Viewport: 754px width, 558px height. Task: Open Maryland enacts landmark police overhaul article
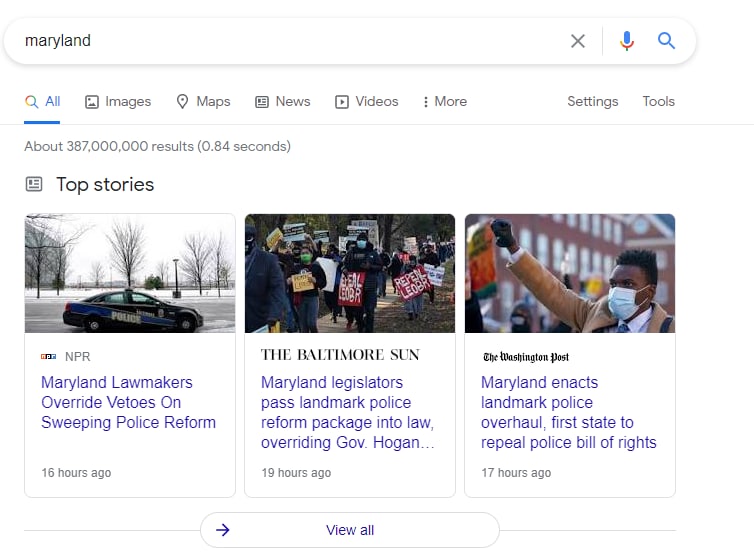568,412
